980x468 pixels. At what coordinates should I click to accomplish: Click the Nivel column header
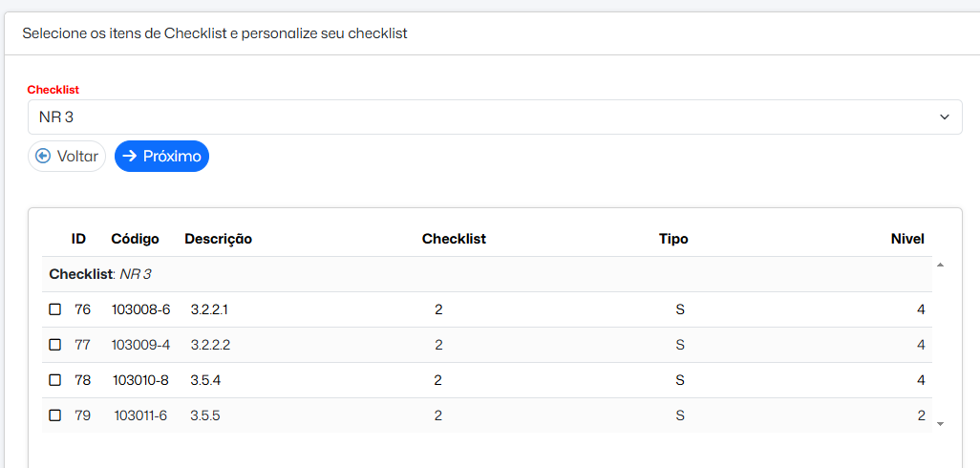tap(907, 239)
